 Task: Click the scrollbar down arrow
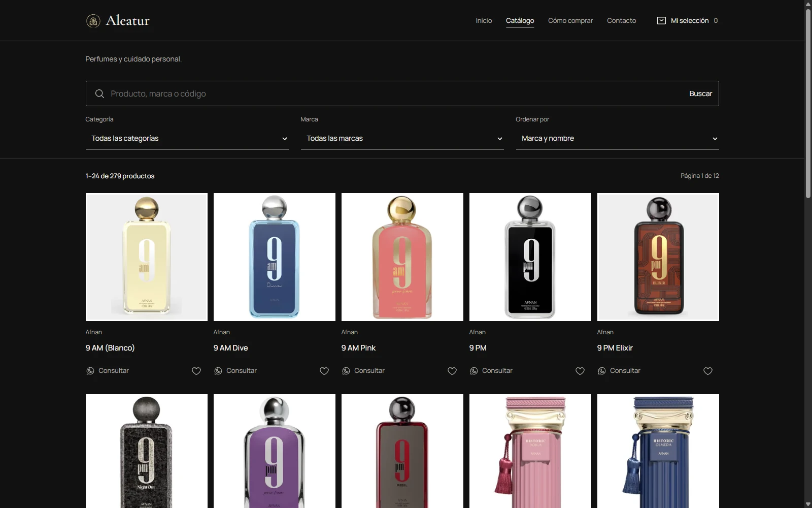click(x=808, y=504)
